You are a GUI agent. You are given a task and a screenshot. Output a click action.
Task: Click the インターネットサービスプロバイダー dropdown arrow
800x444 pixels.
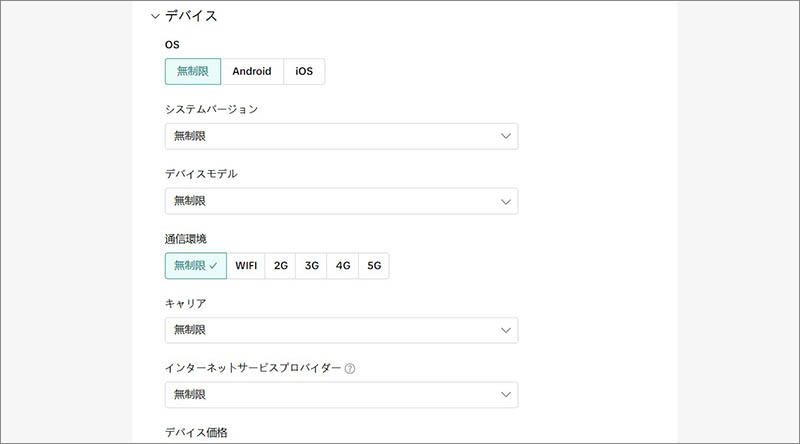505,395
